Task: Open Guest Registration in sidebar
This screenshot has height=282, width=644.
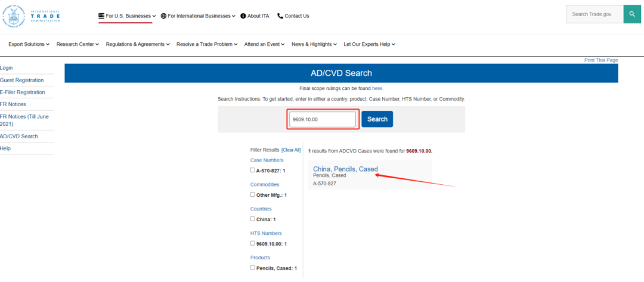Action: (x=22, y=80)
